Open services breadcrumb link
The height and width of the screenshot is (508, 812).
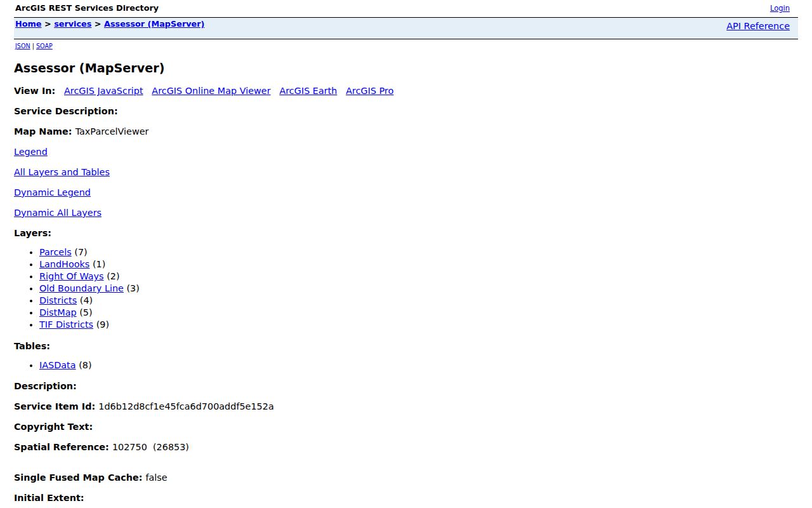(x=73, y=24)
